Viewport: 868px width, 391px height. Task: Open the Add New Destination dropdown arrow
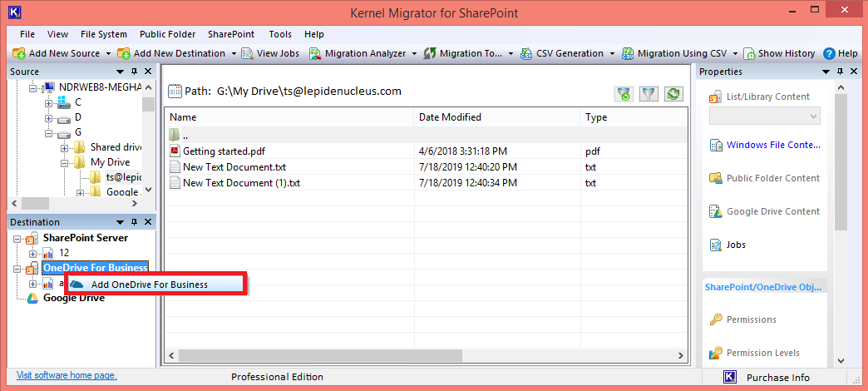pyautogui.click(x=234, y=54)
